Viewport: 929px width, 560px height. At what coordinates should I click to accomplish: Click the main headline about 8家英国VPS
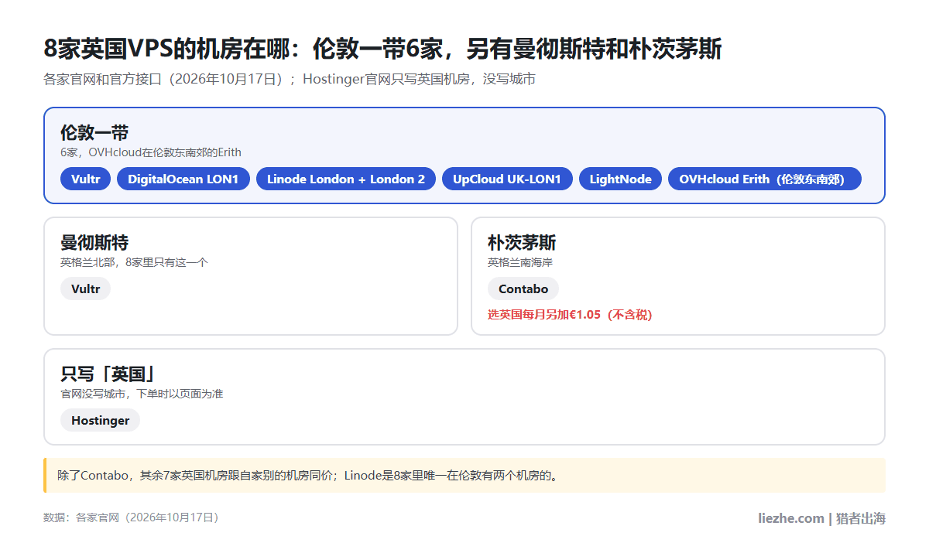pyautogui.click(x=382, y=49)
